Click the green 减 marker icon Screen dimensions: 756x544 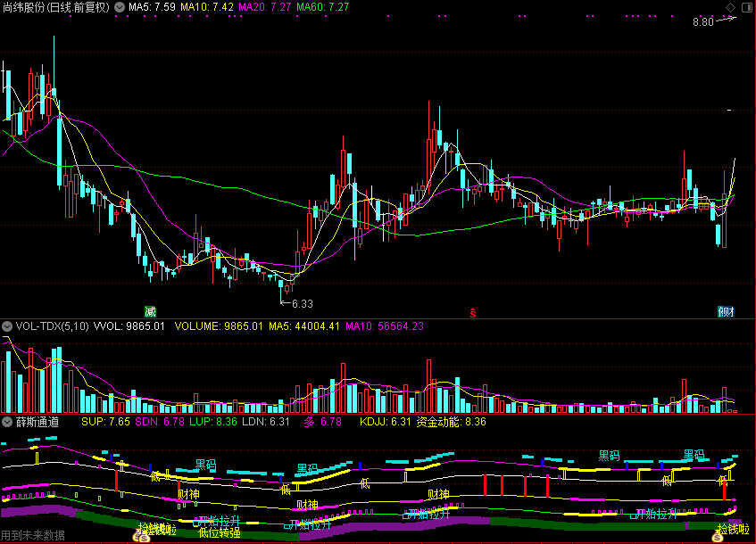[150, 311]
